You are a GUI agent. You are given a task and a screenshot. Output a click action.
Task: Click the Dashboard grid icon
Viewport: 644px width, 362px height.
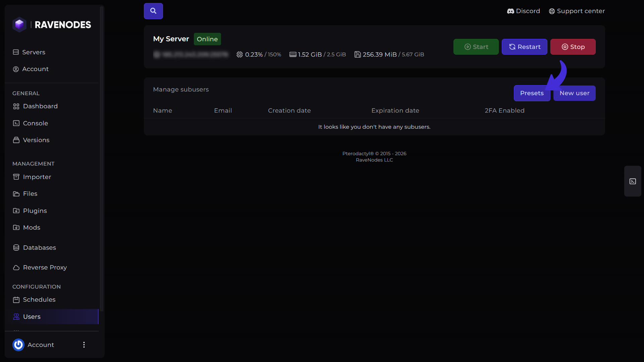click(x=16, y=106)
